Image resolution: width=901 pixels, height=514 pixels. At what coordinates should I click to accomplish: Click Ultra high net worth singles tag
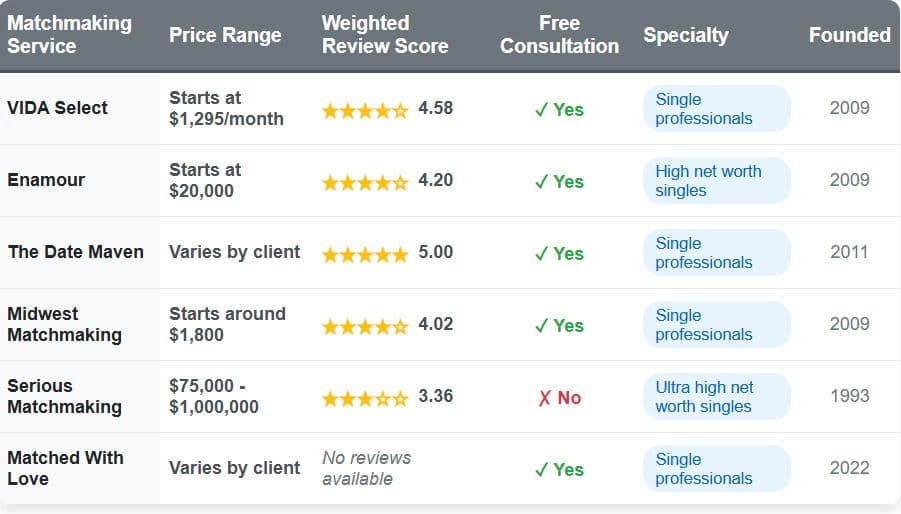click(715, 397)
